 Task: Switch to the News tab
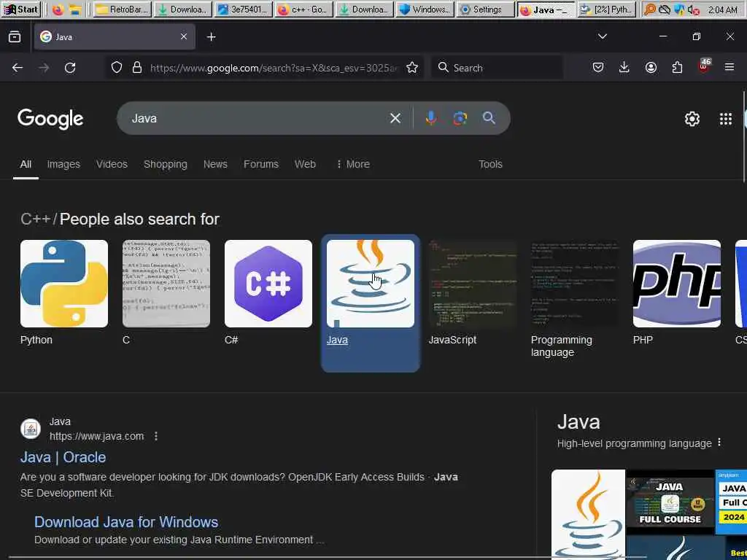tap(215, 164)
